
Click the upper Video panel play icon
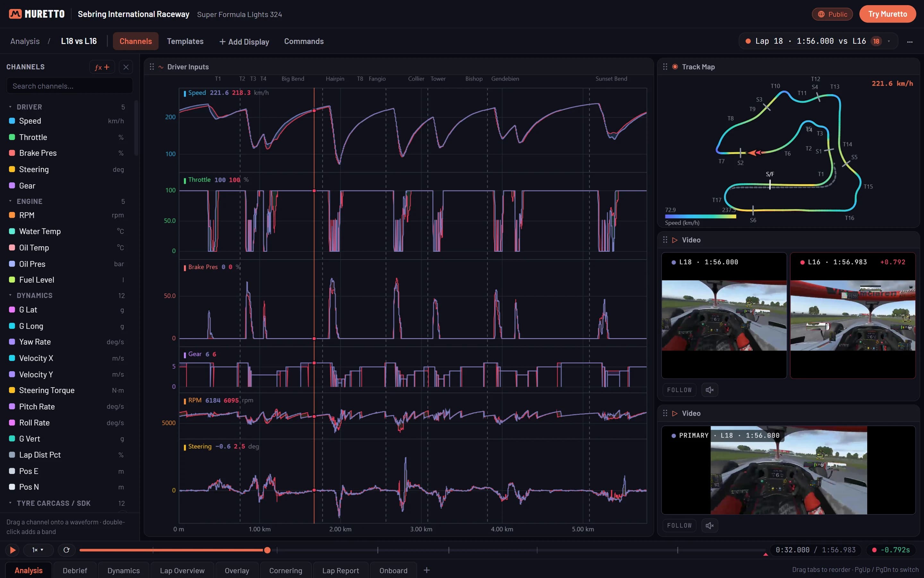(675, 240)
